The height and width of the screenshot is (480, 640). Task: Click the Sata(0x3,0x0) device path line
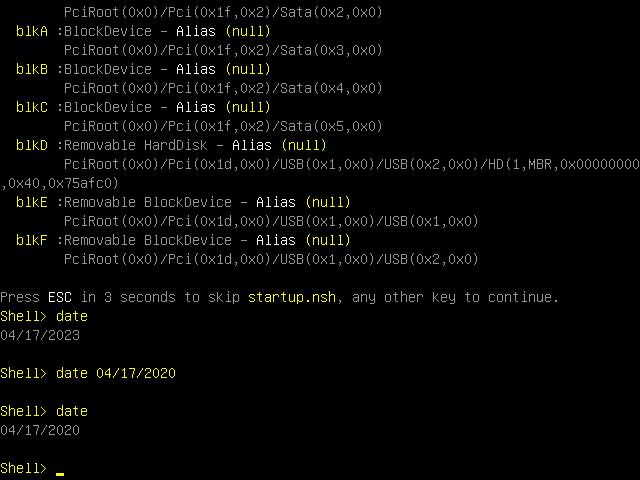[223, 51]
